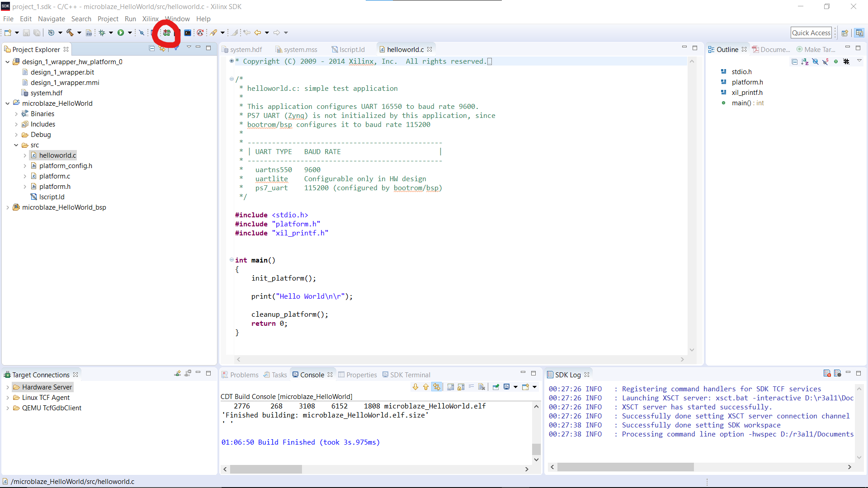The width and height of the screenshot is (868, 488).
Task: Open the Xilinx menu
Action: (150, 19)
